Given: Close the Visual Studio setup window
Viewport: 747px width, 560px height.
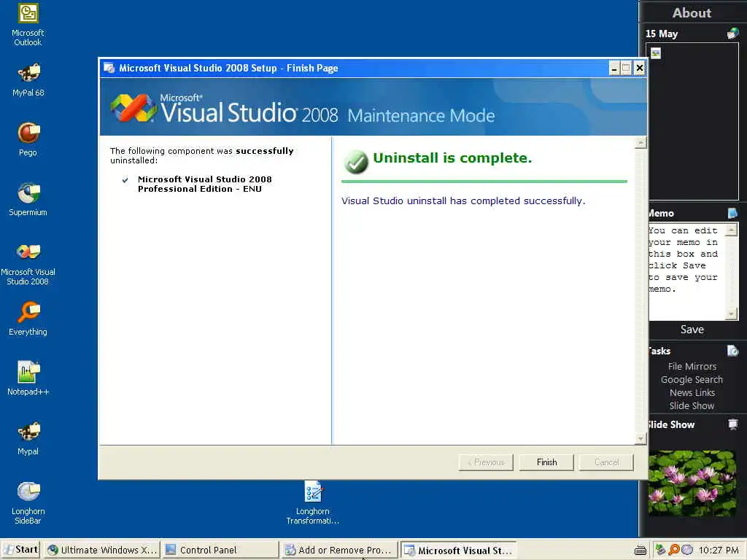Looking at the screenshot, I should pyautogui.click(x=640, y=68).
